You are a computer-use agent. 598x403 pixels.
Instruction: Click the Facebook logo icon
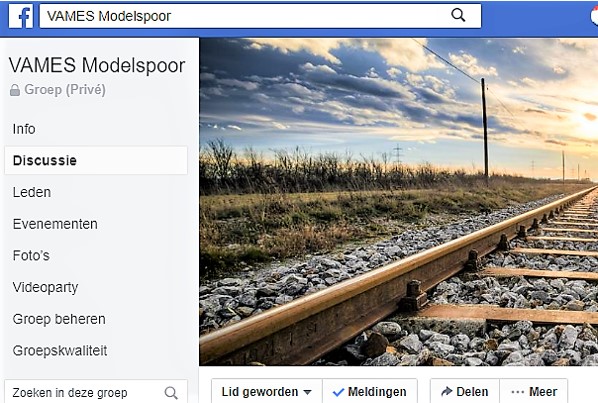21,16
